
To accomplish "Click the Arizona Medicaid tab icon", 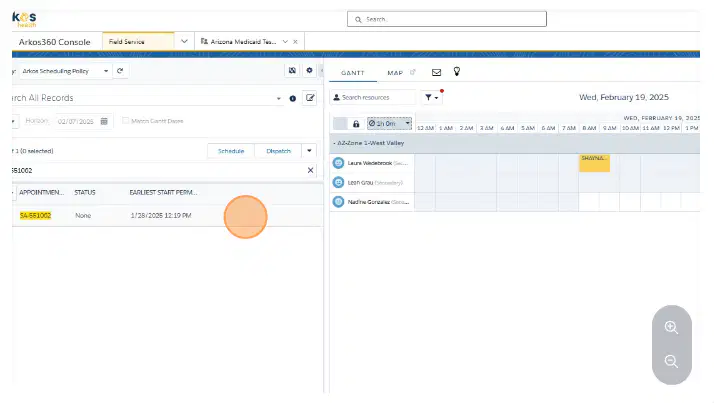I will [204, 41].
